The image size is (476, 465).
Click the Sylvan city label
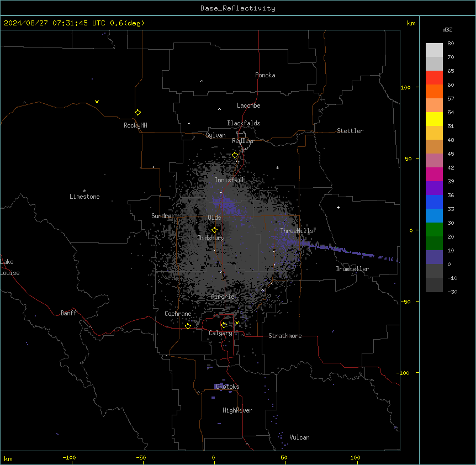click(215, 135)
